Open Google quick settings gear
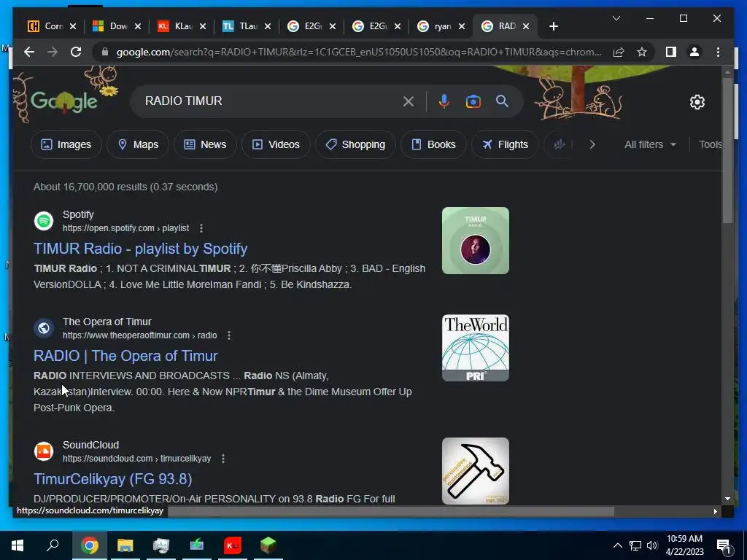Viewport: 747px width, 560px height. click(697, 102)
